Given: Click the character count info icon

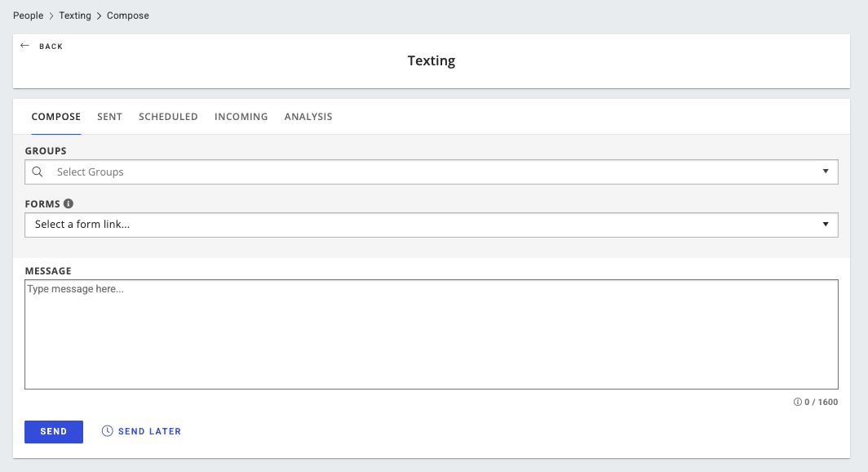Looking at the screenshot, I should tap(798, 402).
